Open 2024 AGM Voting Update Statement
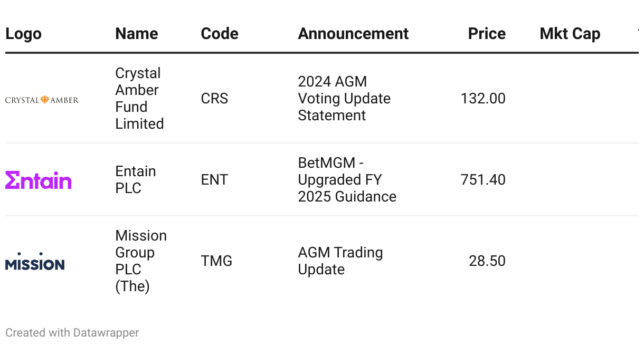 (x=344, y=99)
